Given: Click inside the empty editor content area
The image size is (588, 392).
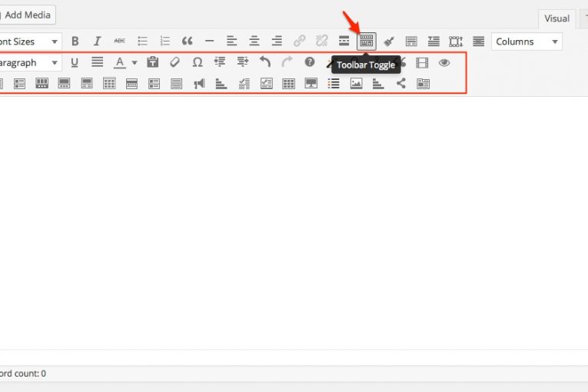Looking at the screenshot, I should [293, 223].
